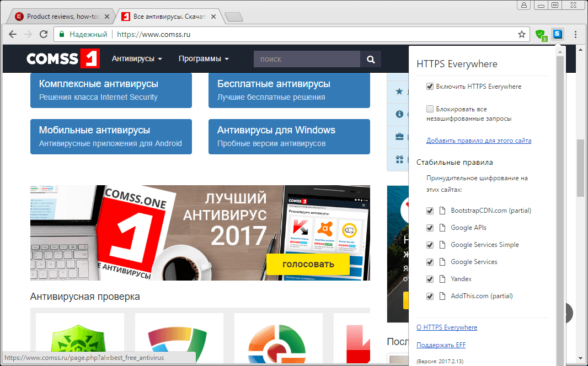Click the file icon next to Google Services Simple
The image size is (588, 366).
pyautogui.click(x=442, y=245)
